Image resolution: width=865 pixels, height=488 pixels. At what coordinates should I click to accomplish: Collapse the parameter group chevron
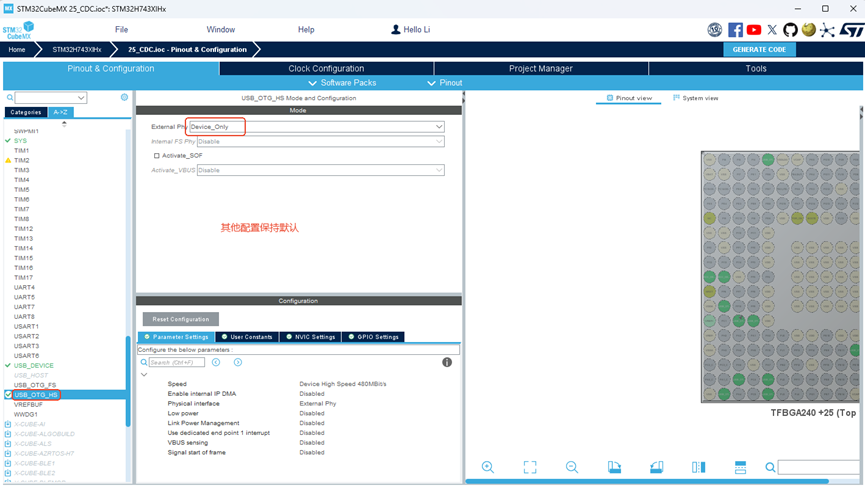click(144, 375)
